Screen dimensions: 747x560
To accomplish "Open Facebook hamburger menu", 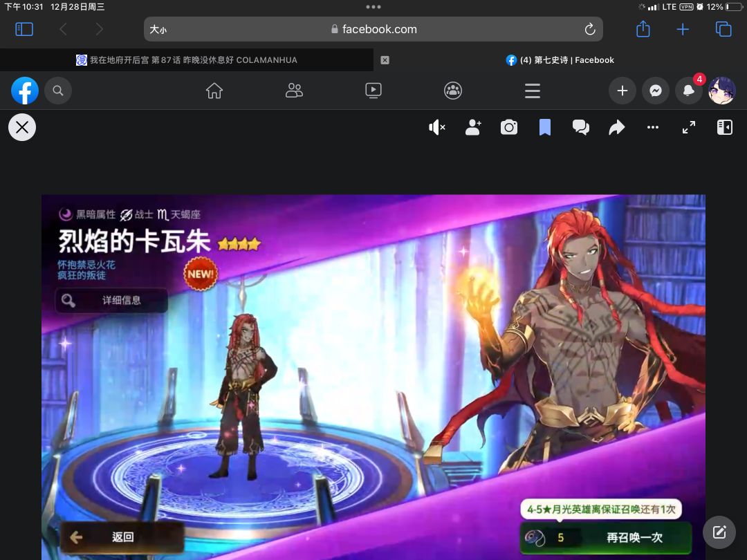I will (533, 91).
